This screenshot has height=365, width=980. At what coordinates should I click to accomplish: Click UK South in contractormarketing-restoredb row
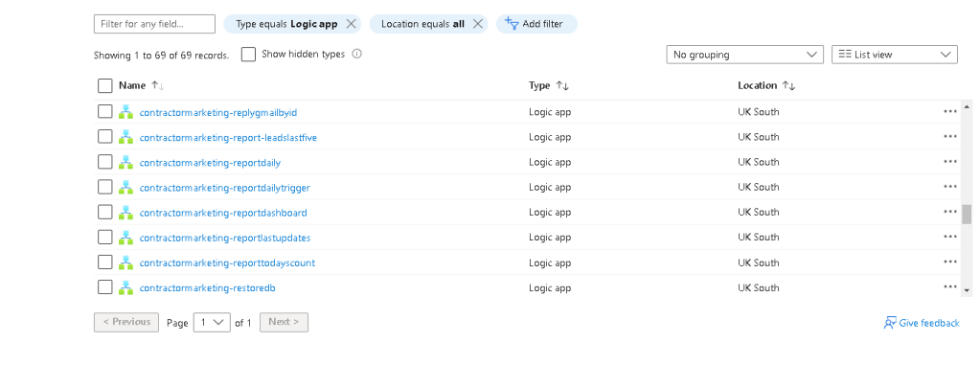[758, 287]
